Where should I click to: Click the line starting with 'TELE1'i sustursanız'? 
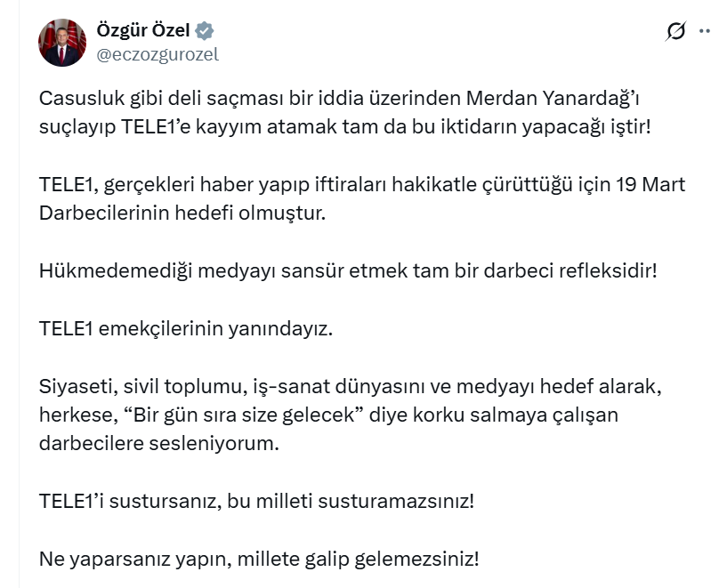256,501
